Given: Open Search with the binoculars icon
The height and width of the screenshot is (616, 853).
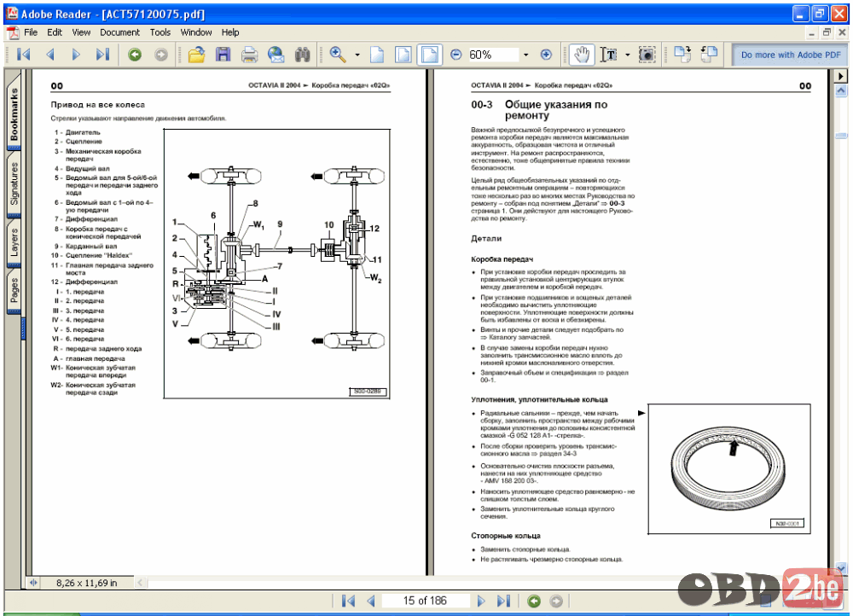Looking at the screenshot, I should [302, 55].
